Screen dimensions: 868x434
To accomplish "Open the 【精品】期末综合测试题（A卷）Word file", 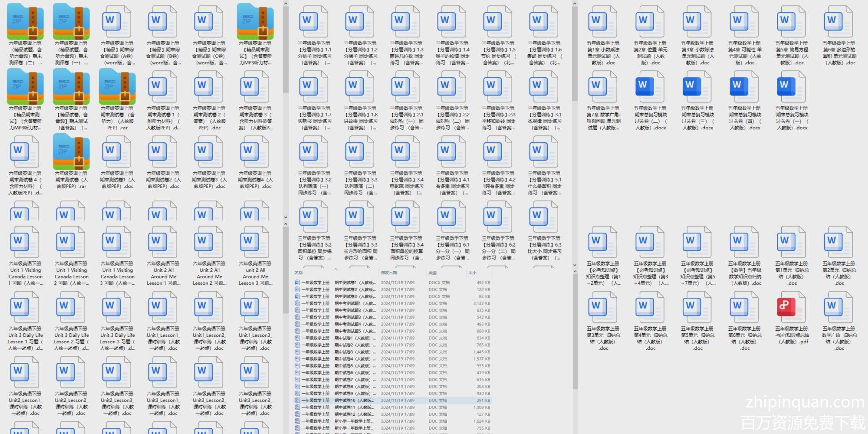I will pos(117,22).
